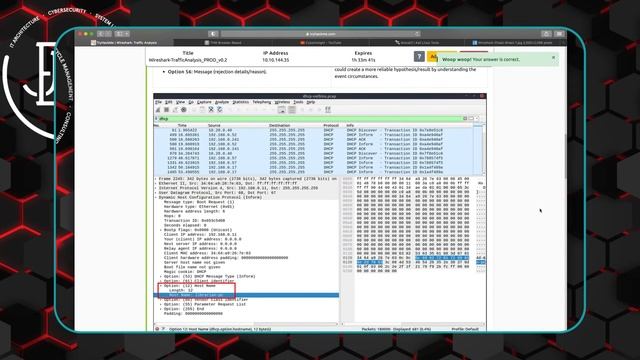Viewport: 640px width, 360px height.
Task: Open capture file properties status bar icon
Action: tap(163, 329)
